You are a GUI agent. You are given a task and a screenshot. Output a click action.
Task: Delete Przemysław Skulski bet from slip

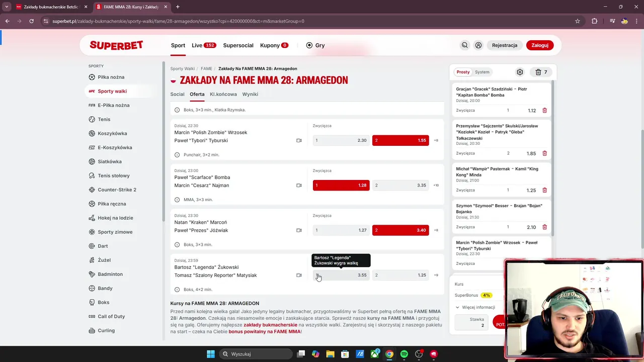click(544, 153)
